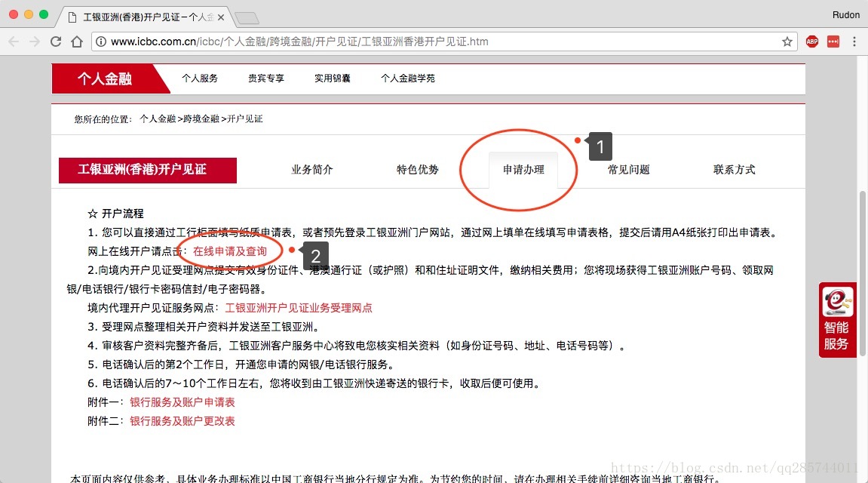Click the browser back arrow

pyautogui.click(x=14, y=42)
